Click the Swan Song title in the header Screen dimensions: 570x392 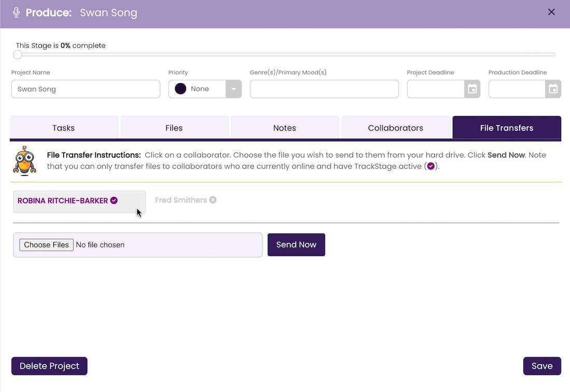coord(108,13)
